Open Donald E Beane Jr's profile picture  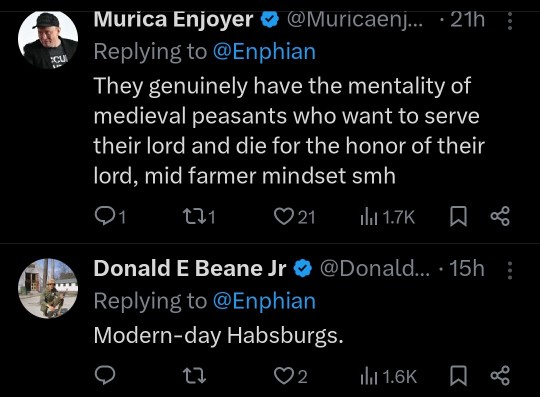(x=48, y=289)
